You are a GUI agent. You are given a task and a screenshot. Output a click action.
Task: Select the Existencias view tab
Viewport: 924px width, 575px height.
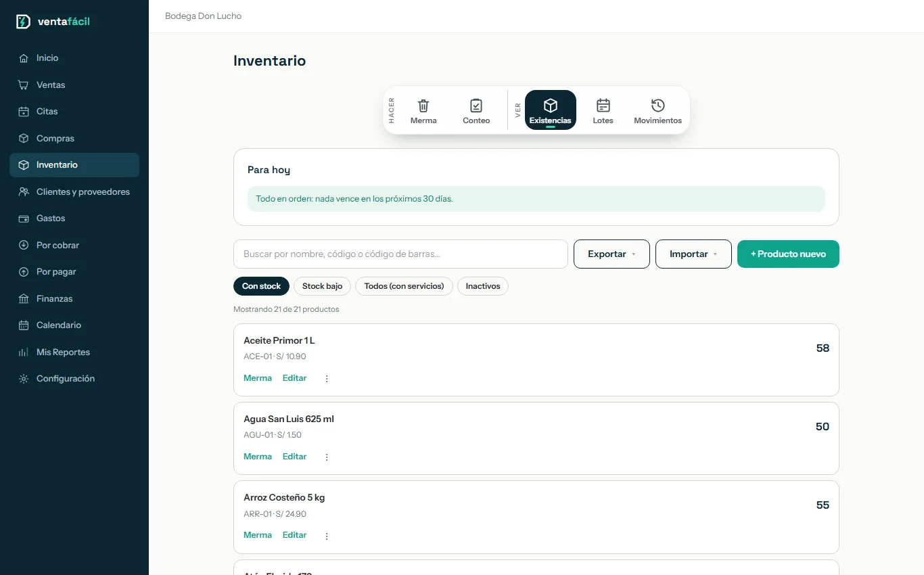point(551,110)
